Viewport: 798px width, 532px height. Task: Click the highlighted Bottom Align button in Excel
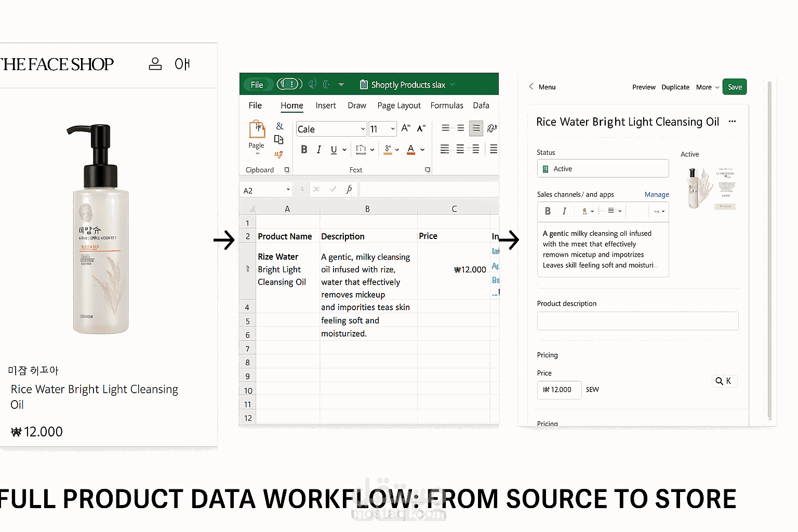click(x=476, y=128)
